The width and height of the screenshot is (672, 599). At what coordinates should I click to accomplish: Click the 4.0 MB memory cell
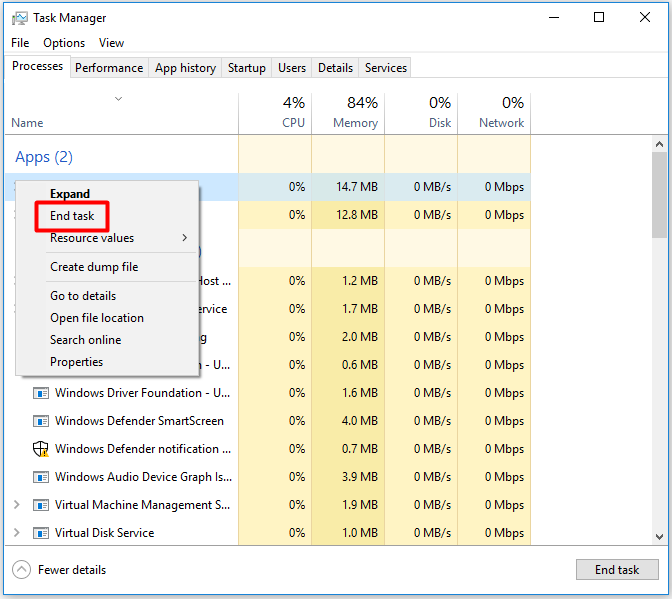[x=348, y=421]
